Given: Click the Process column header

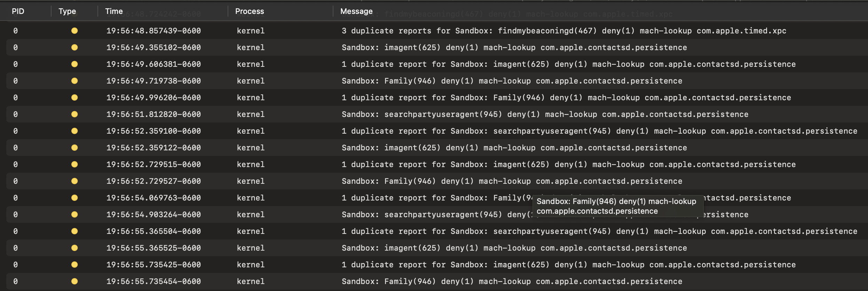Looking at the screenshot, I should click(250, 11).
